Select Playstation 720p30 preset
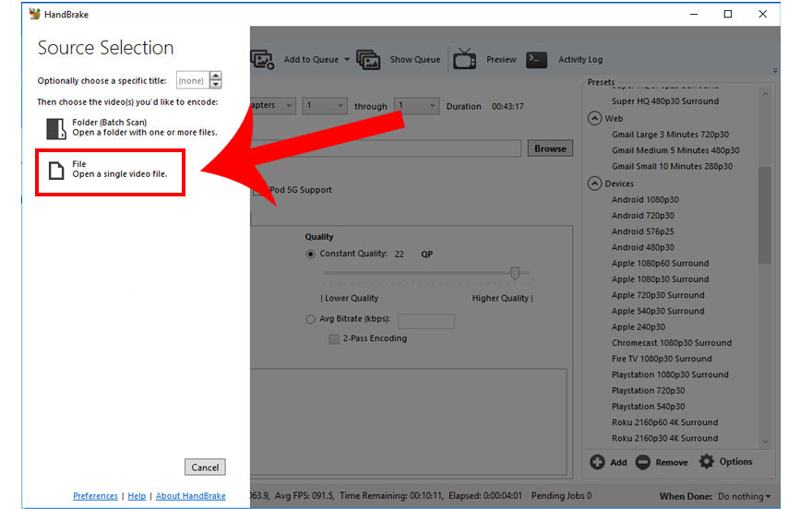The image size is (812, 509). point(648,391)
